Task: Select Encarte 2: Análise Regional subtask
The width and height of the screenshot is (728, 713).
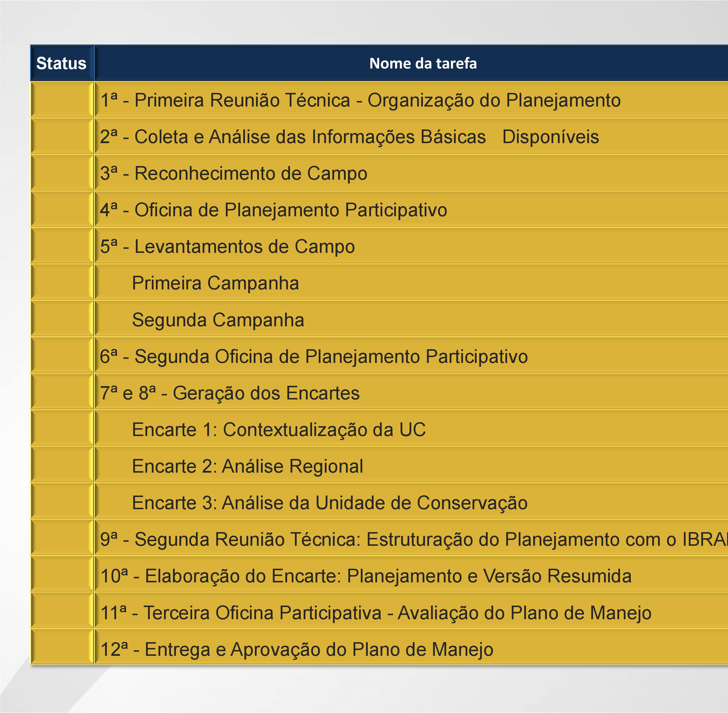Action: 411,466
